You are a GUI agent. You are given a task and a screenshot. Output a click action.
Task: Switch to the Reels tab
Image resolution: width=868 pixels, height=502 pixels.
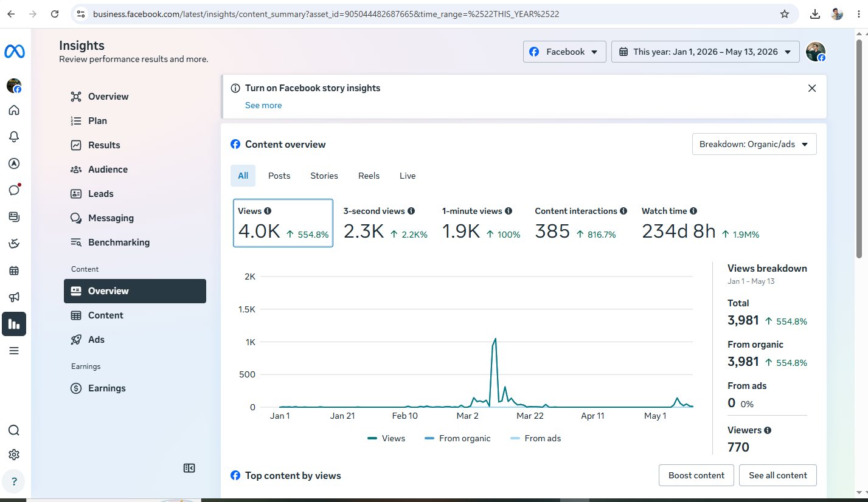click(x=369, y=176)
